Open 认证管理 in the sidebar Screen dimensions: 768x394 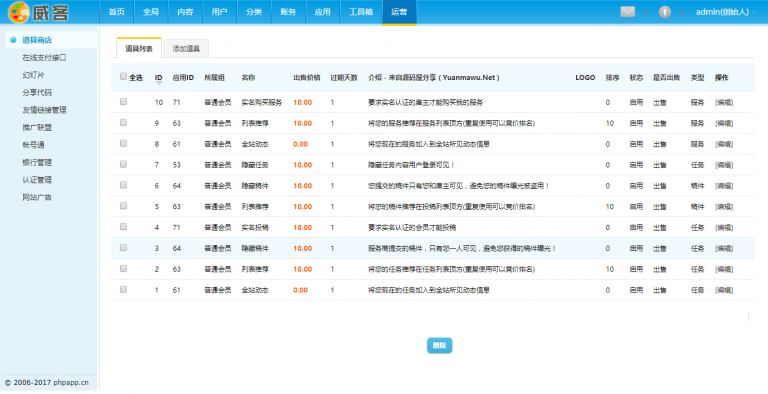click(x=37, y=180)
